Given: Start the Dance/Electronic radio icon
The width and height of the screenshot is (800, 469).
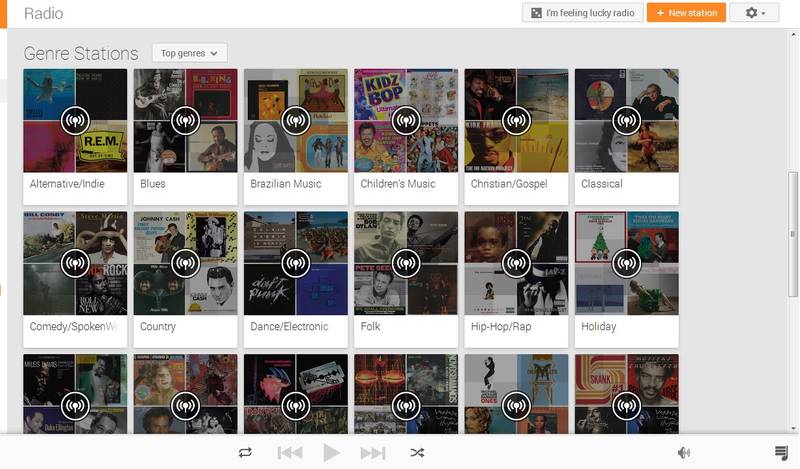Looking at the screenshot, I should 296,263.
